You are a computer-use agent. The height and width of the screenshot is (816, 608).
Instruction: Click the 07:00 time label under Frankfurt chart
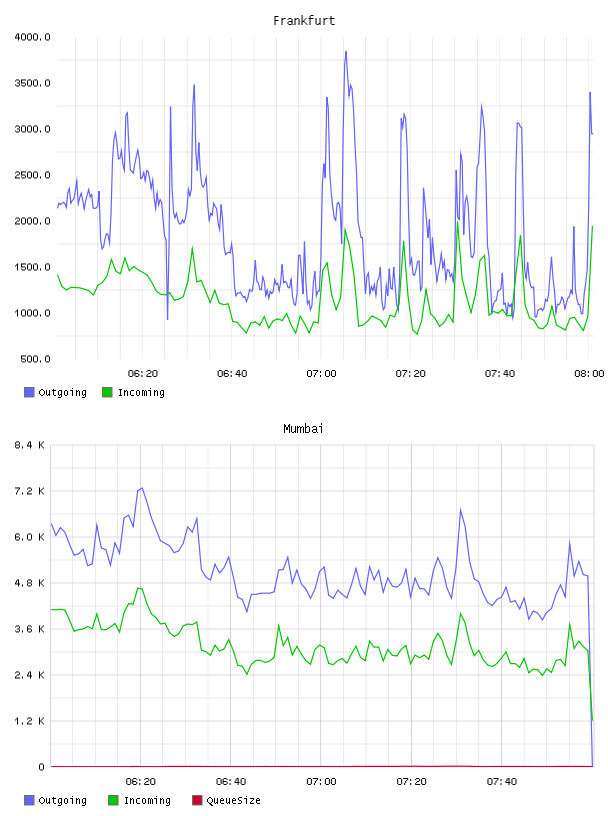321,374
